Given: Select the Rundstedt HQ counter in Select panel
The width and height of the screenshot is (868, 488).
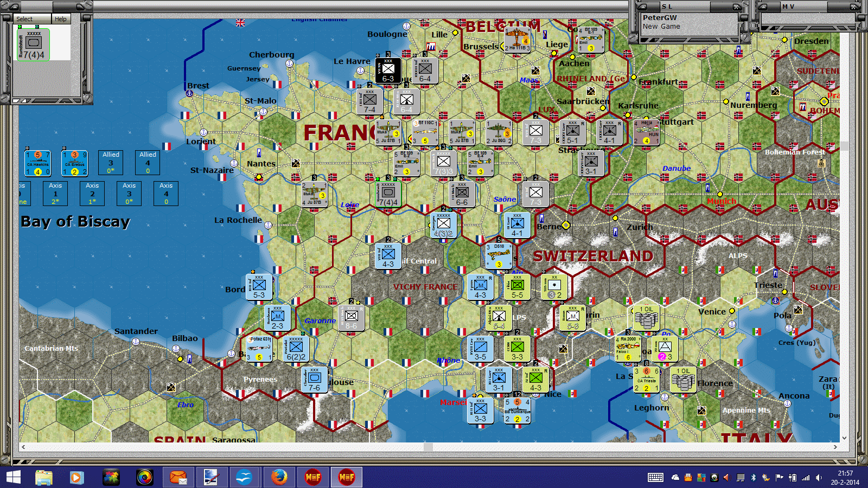Looking at the screenshot, I should (34, 44).
